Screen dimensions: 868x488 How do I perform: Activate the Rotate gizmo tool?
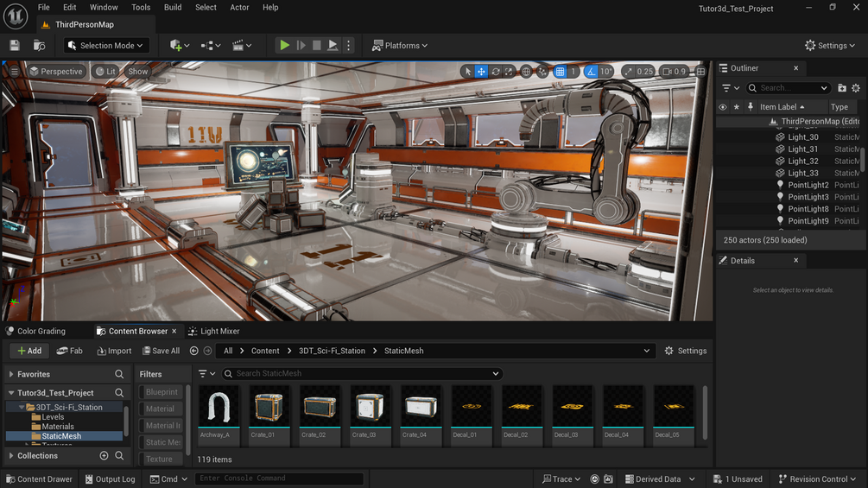click(496, 72)
